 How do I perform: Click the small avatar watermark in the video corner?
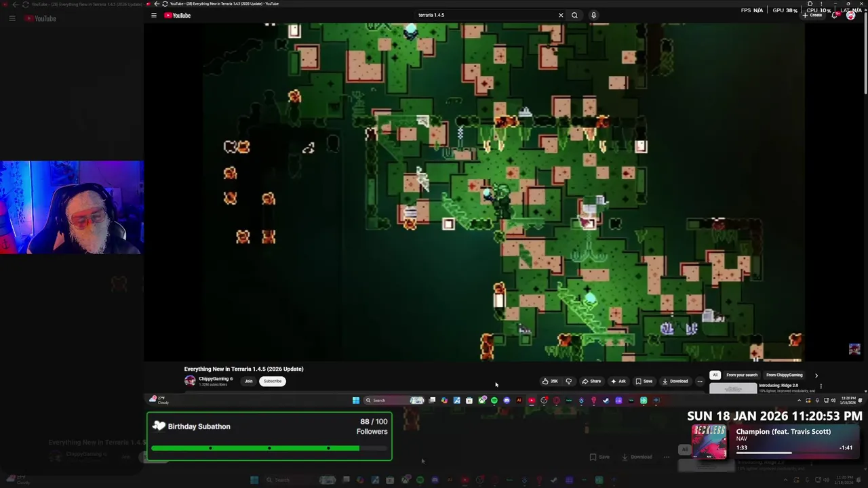(854, 349)
